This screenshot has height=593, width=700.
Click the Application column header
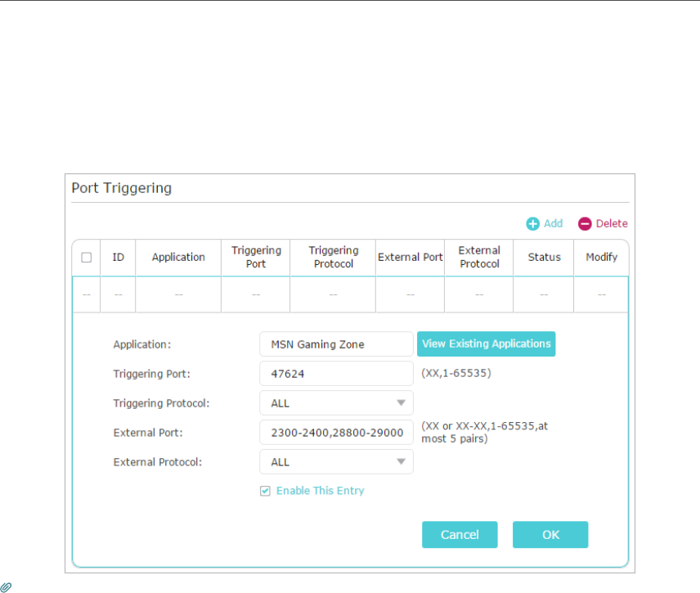click(x=178, y=257)
